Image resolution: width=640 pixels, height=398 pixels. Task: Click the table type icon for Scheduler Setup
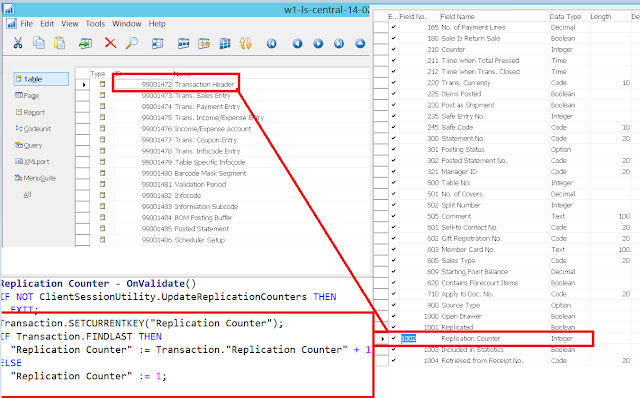click(102, 240)
